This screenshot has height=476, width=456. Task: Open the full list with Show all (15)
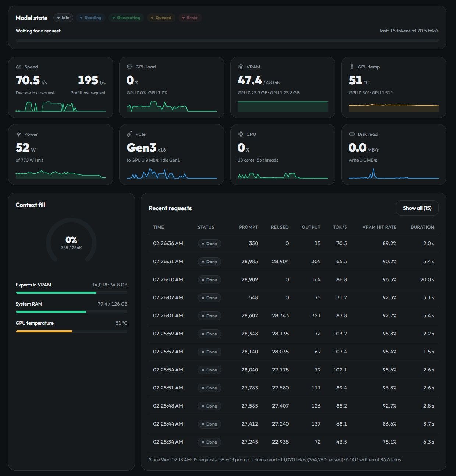tap(417, 208)
